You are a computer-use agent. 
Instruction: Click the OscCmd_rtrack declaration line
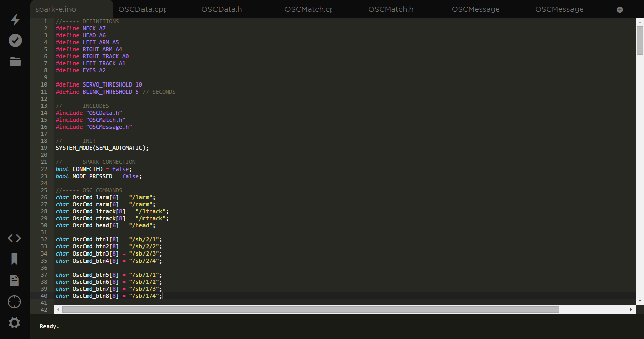point(112,218)
